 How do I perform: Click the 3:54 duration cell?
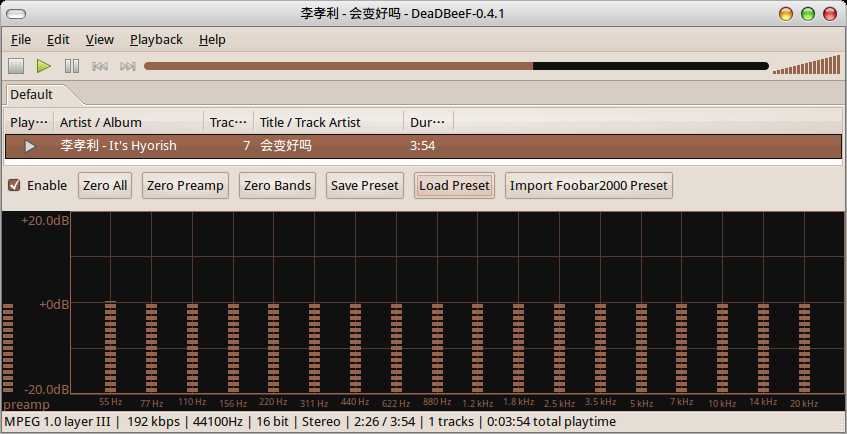click(x=422, y=146)
